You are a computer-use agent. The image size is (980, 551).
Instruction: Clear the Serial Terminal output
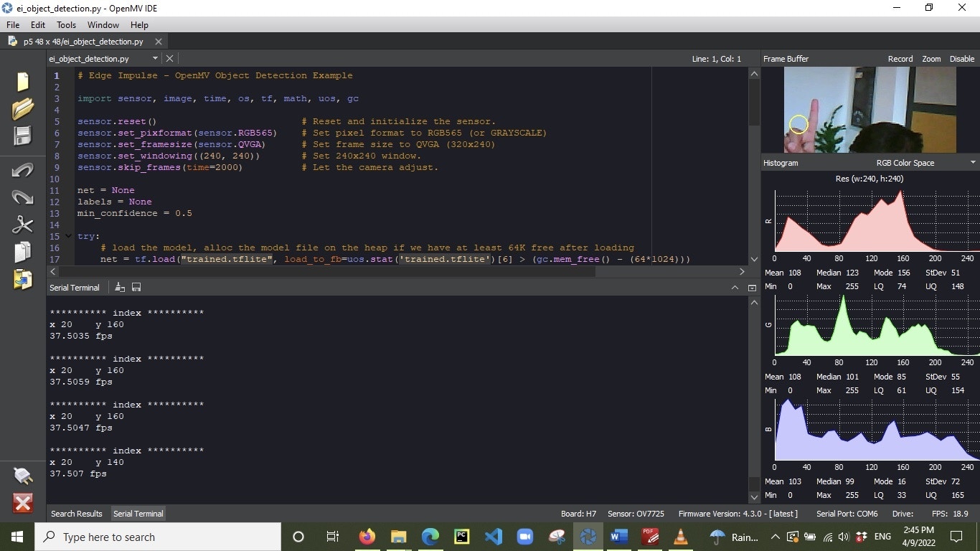pos(120,288)
